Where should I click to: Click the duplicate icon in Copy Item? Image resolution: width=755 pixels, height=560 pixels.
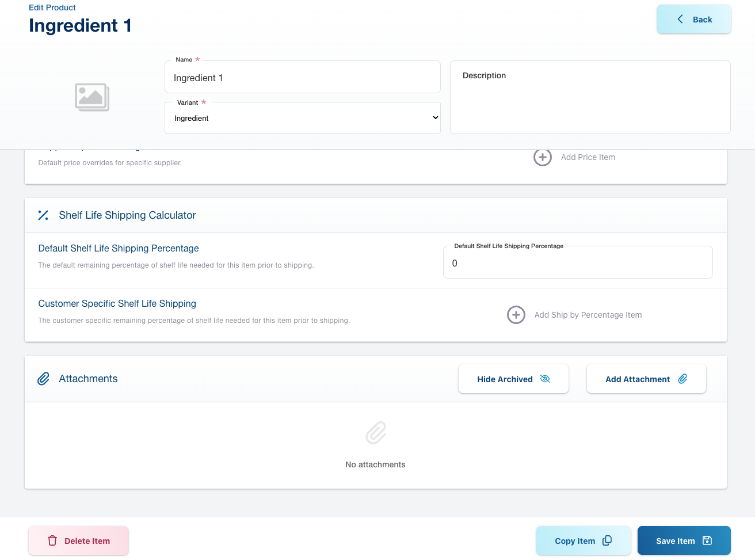point(607,540)
